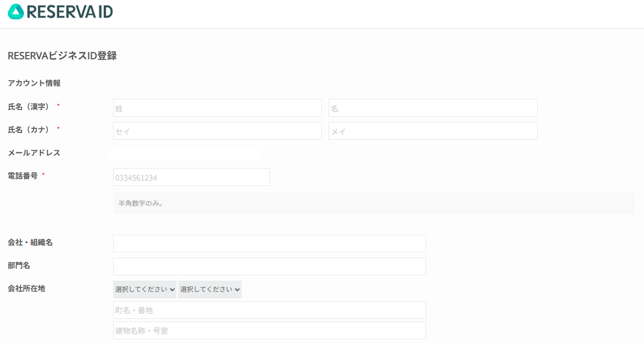644x343 pixels.
Task: Expand the second 選択してください location dropdown
Action: (210, 290)
